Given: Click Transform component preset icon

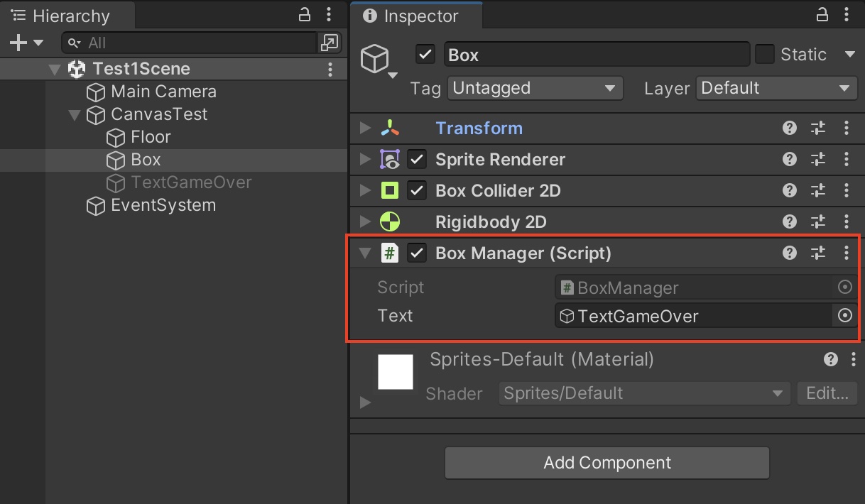Looking at the screenshot, I should click(818, 128).
